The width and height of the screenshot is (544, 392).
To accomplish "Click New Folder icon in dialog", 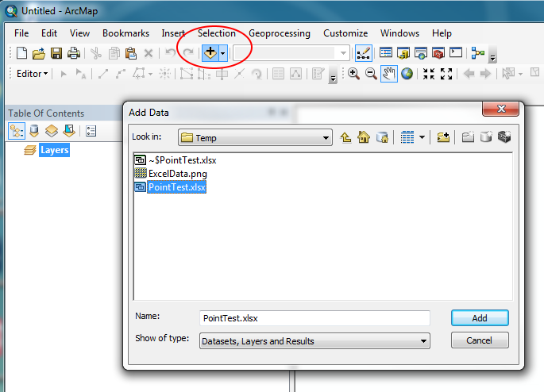I will (x=468, y=137).
